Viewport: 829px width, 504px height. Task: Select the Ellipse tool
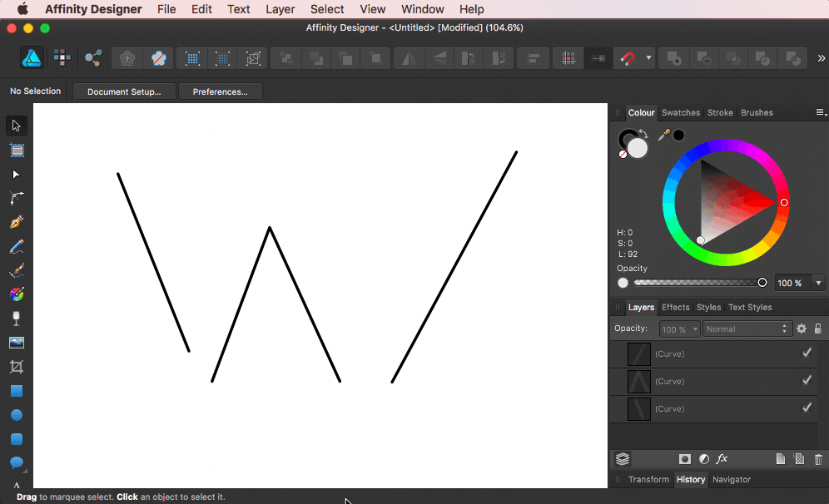coord(15,415)
